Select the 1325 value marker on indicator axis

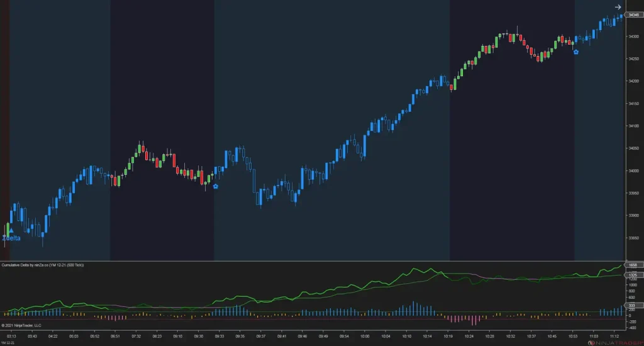633,275
